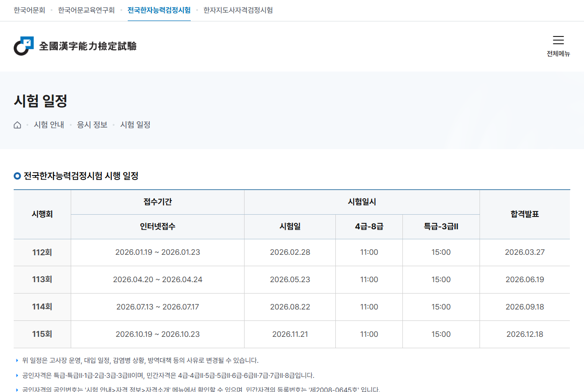Click results date 2026.12.18
Viewport: 584px width, 392px height.
525,335
